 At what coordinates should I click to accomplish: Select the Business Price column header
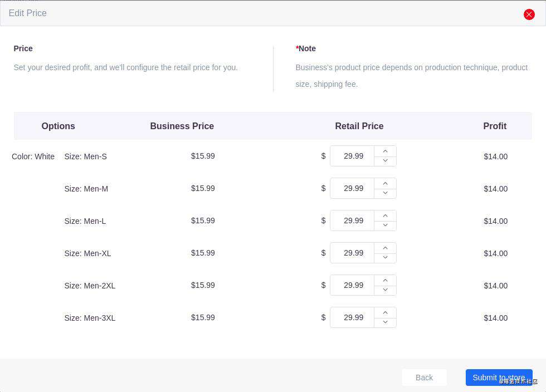click(182, 126)
